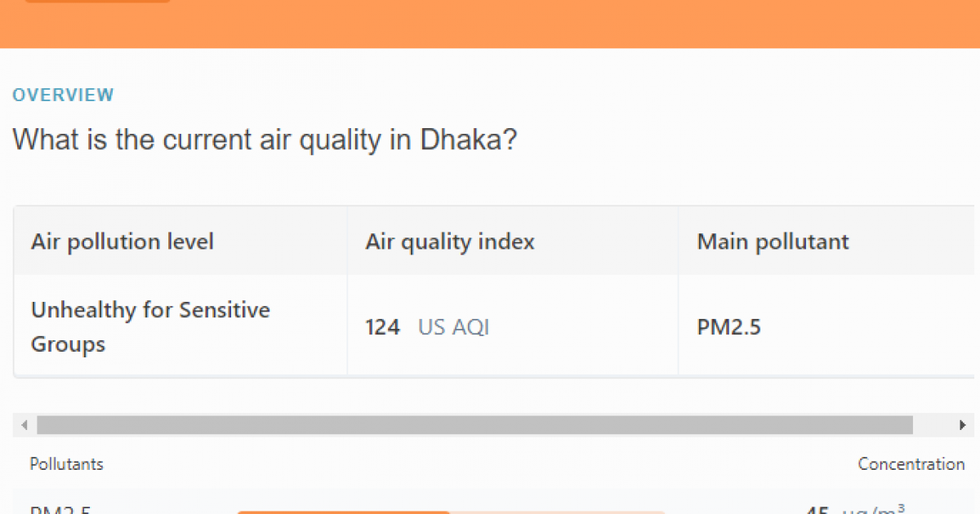Select the Concentration column label
This screenshot has height=514, width=980.
(911, 463)
